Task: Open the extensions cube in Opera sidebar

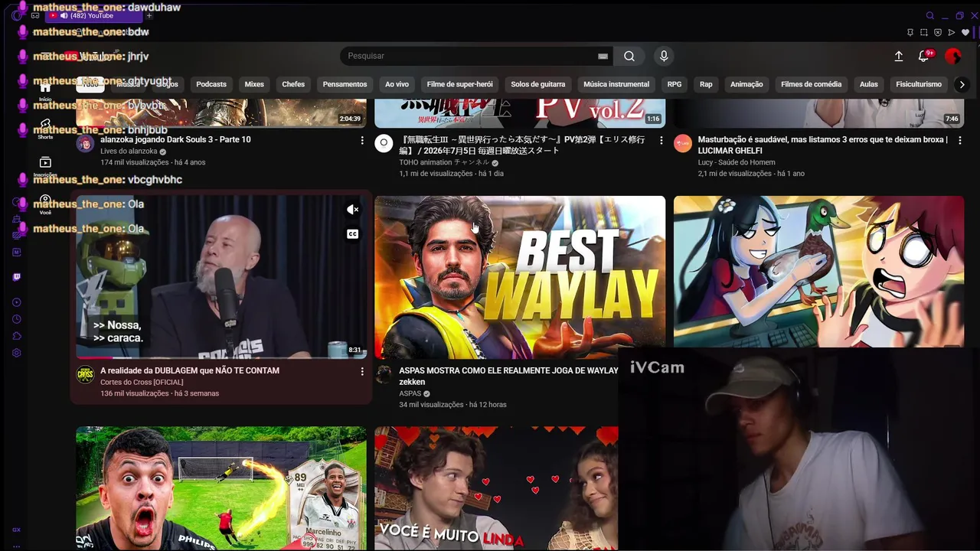Action: pyautogui.click(x=17, y=336)
